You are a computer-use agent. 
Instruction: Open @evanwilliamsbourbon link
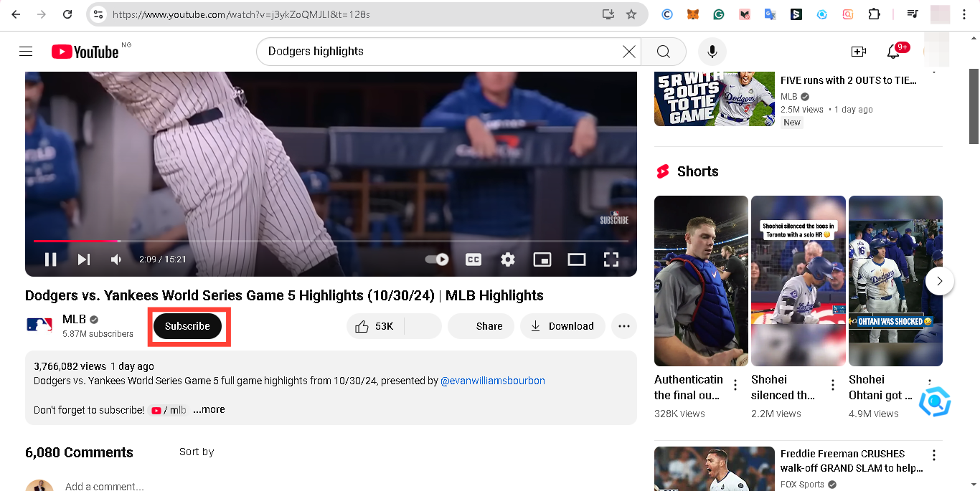point(493,381)
